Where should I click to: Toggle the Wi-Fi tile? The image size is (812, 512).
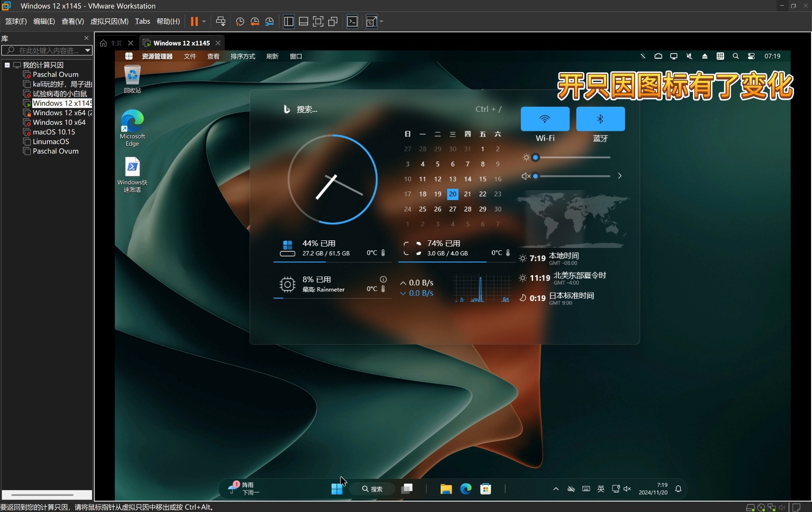click(x=545, y=119)
